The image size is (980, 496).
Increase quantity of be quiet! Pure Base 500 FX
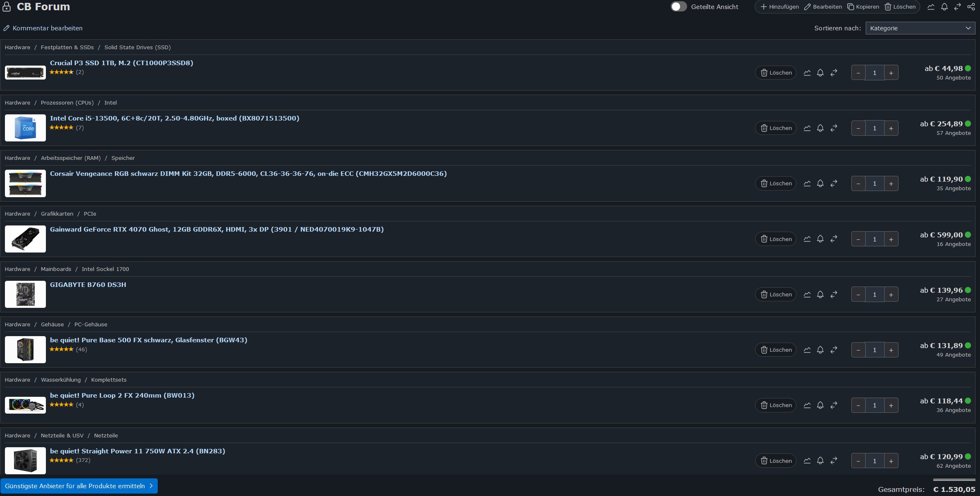coord(891,350)
